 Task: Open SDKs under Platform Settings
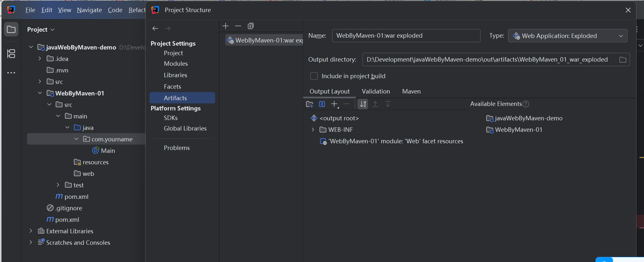click(171, 118)
